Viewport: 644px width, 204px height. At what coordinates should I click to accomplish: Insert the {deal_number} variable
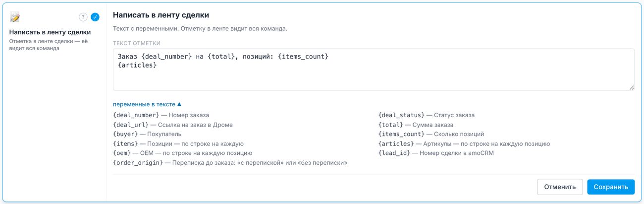(136, 115)
